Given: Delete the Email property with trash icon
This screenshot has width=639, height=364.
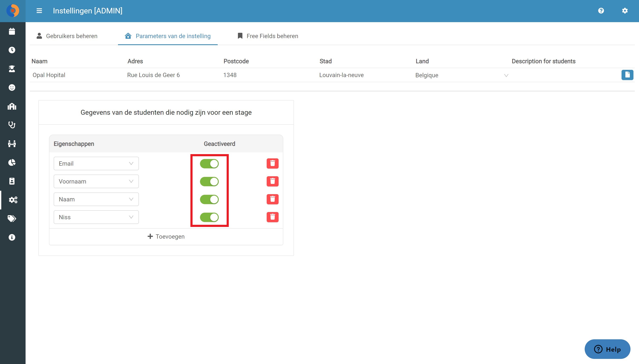Looking at the screenshot, I should click(272, 163).
